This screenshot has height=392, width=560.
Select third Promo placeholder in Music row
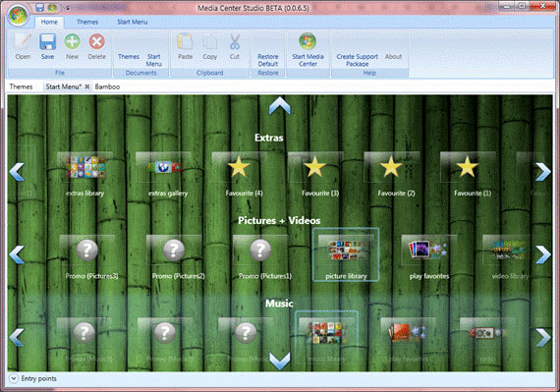pyautogui.click(x=246, y=340)
